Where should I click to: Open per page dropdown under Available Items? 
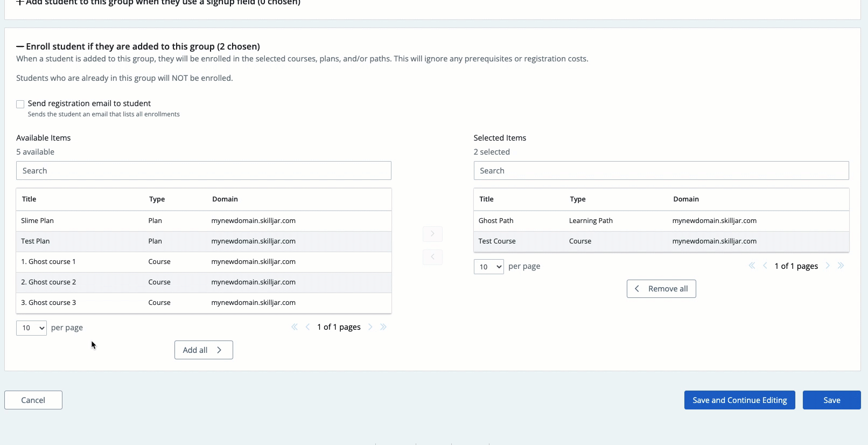click(31, 328)
